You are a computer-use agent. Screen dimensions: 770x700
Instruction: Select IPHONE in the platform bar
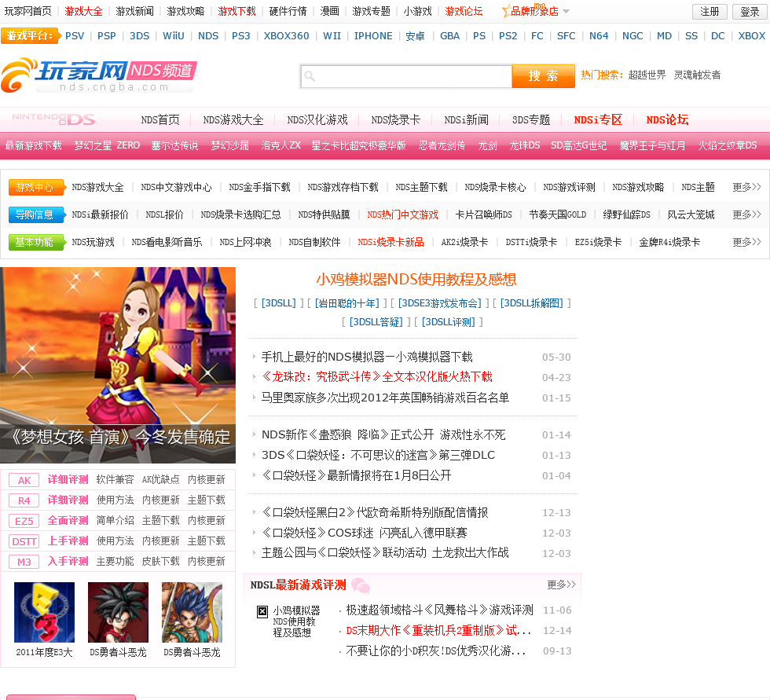click(x=373, y=36)
